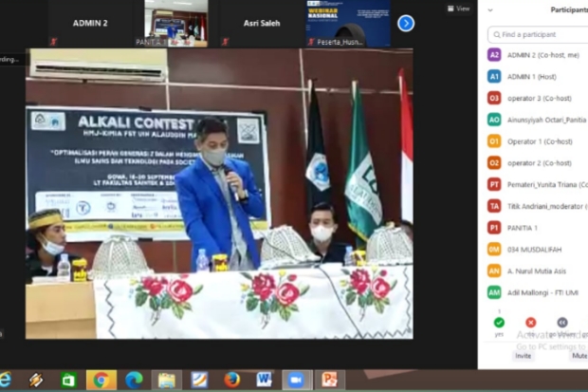Select Operator 1 avatar O1
588x392 pixels.
(494, 141)
